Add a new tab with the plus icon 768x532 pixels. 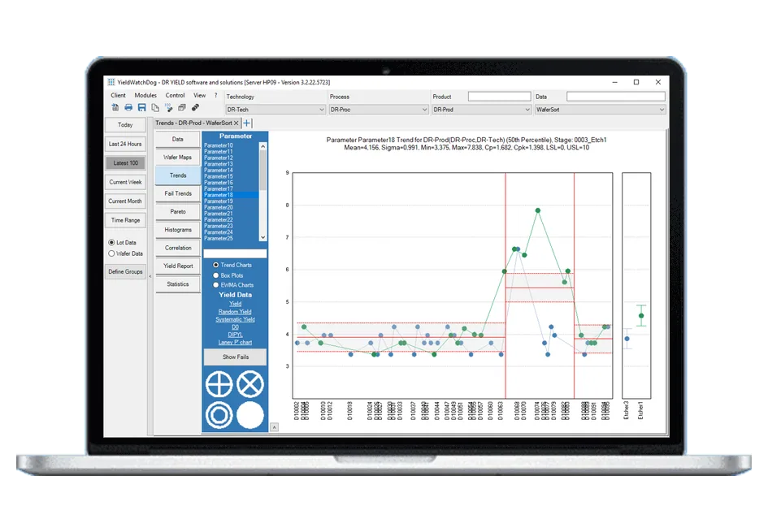tap(247, 123)
